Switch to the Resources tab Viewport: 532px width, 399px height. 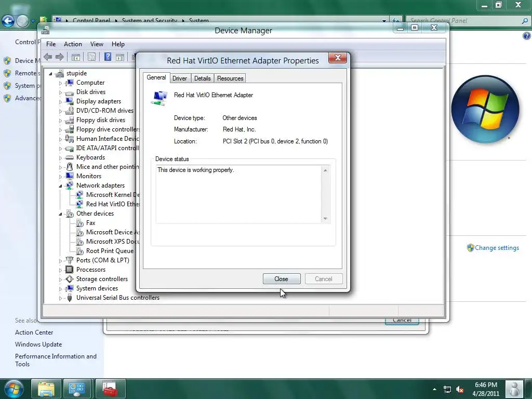click(230, 78)
